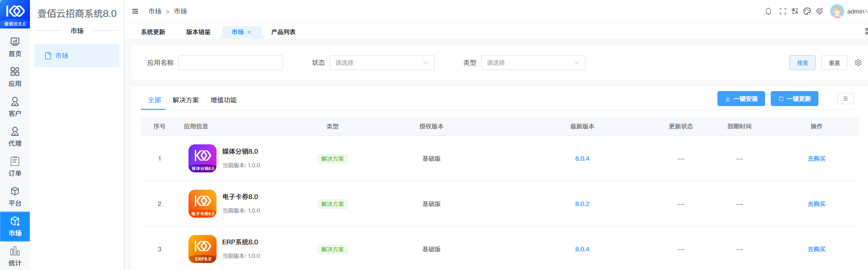
Task: Click 去购买 for ERP系统8.0
Action: click(817, 249)
